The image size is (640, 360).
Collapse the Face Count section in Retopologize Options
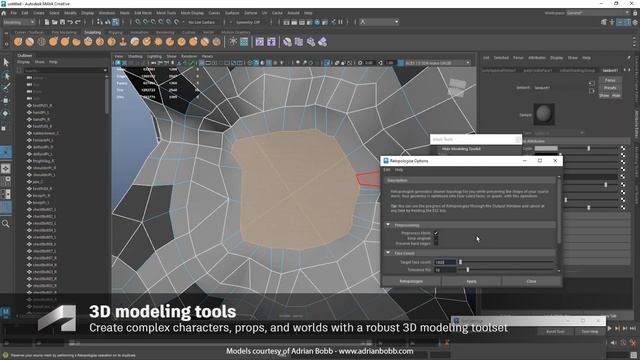pyautogui.click(x=388, y=253)
